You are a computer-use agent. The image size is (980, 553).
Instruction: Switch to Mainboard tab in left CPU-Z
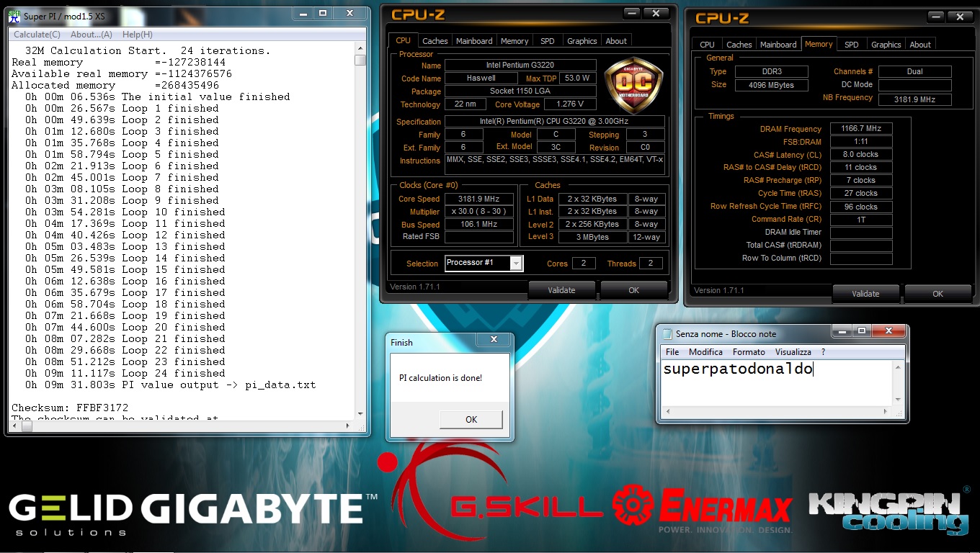click(474, 41)
